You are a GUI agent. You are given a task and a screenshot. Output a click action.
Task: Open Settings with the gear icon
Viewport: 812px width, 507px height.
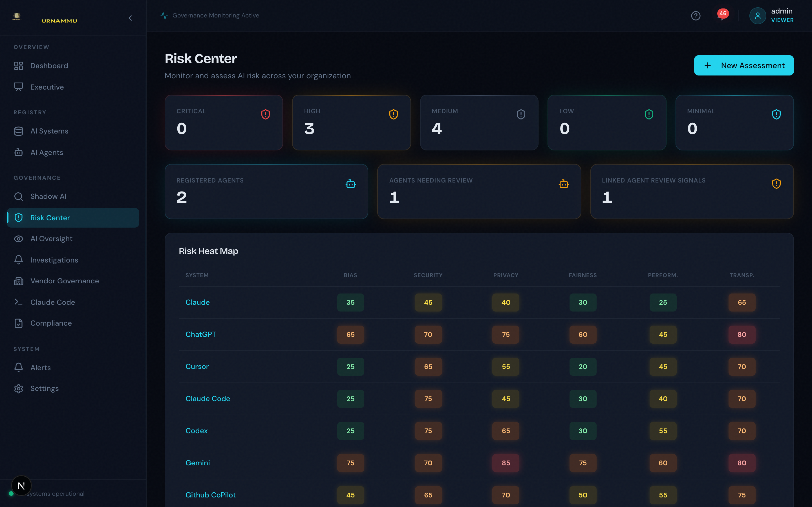(18, 388)
